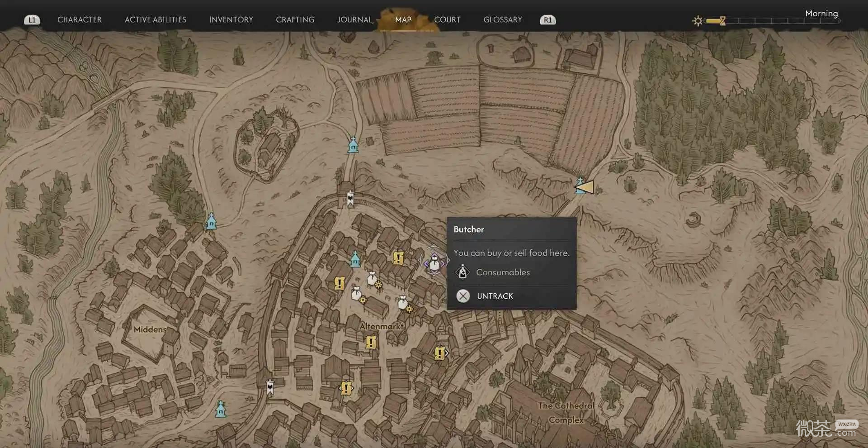Click the X icon beside UNTRACK
This screenshot has height=448, width=868.
tap(463, 296)
